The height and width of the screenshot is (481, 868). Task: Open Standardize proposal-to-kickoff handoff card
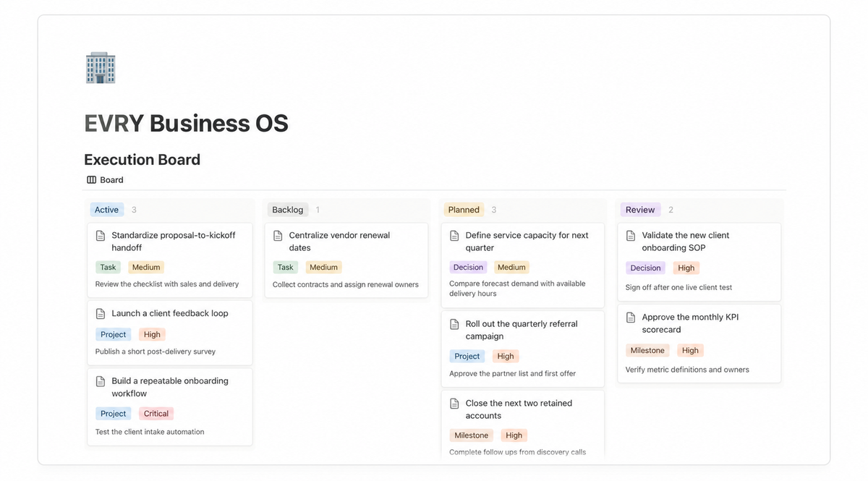pyautogui.click(x=170, y=260)
